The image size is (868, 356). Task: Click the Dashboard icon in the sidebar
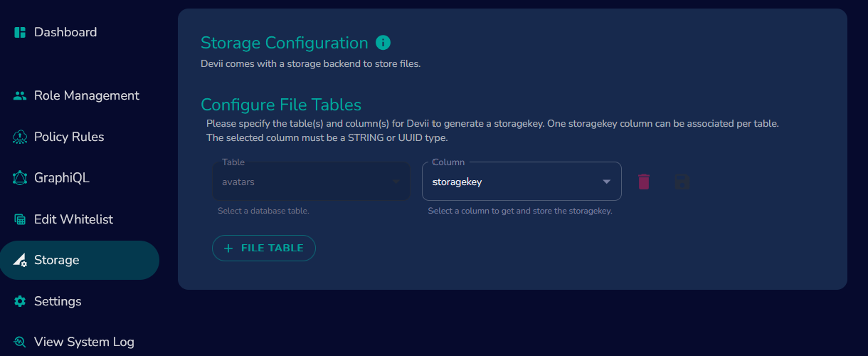(20, 32)
